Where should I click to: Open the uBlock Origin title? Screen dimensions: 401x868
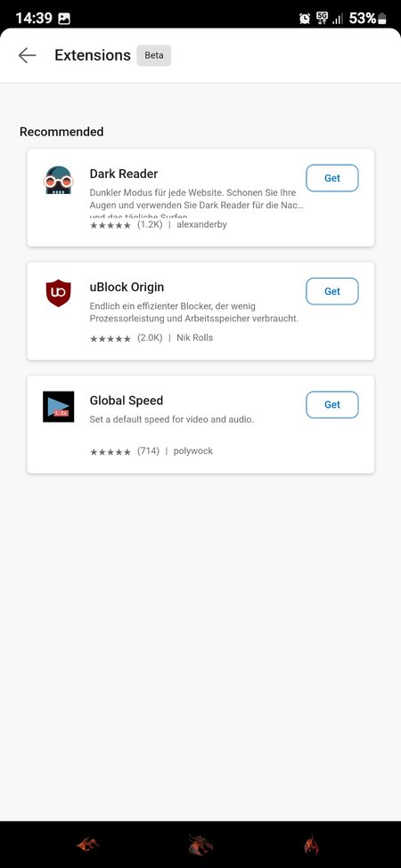tap(127, 288)
